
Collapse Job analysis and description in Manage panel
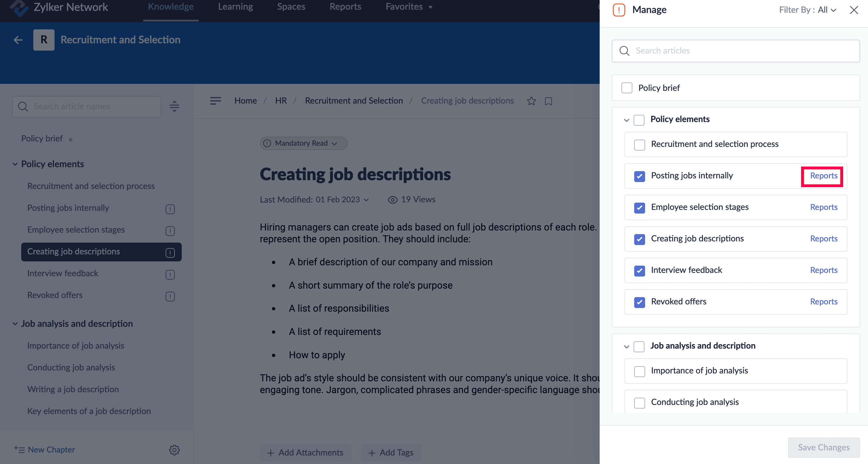[x=626, y=346]
